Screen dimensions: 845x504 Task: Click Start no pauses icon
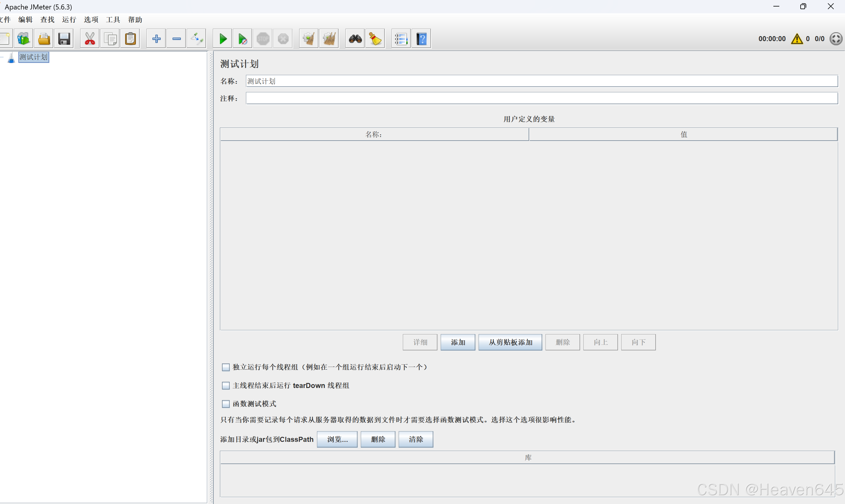click(x=242, y=39)
